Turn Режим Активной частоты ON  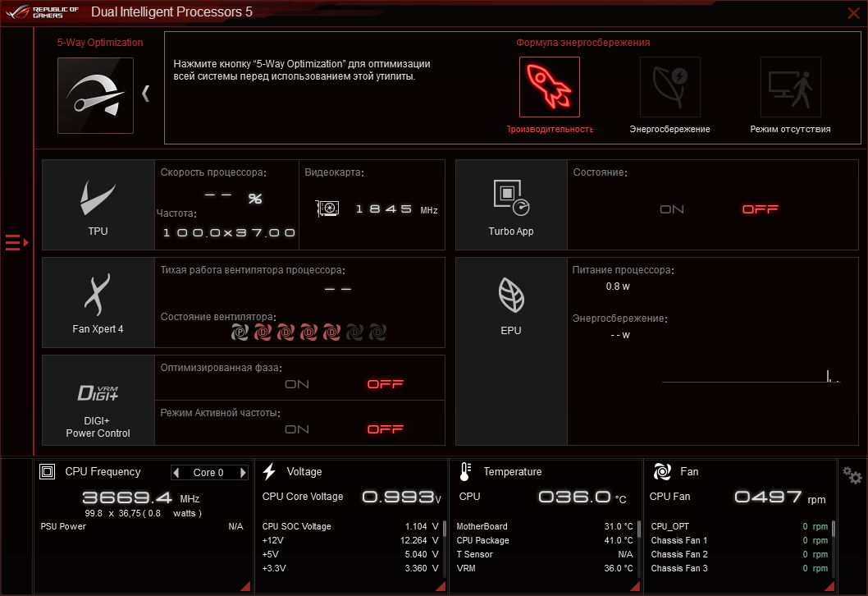point(297,429)
